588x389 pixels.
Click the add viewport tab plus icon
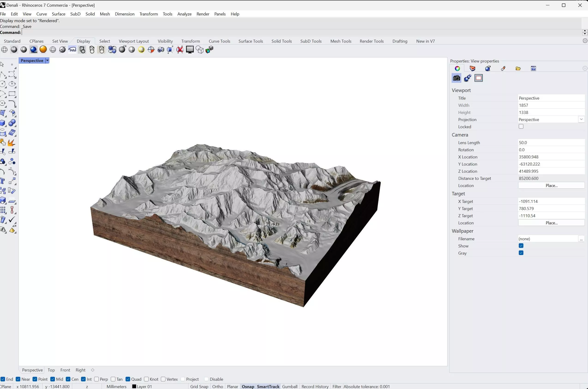point(93,370)
